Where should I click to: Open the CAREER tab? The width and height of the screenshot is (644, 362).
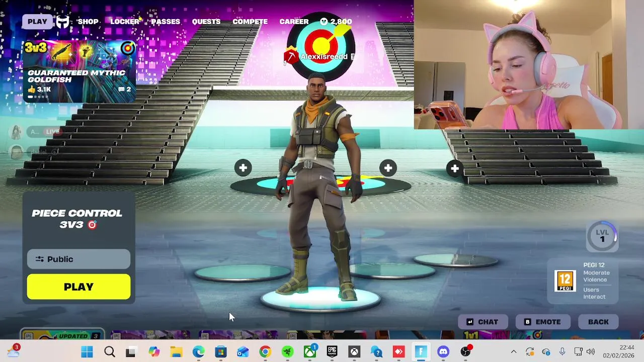[294, 22]
